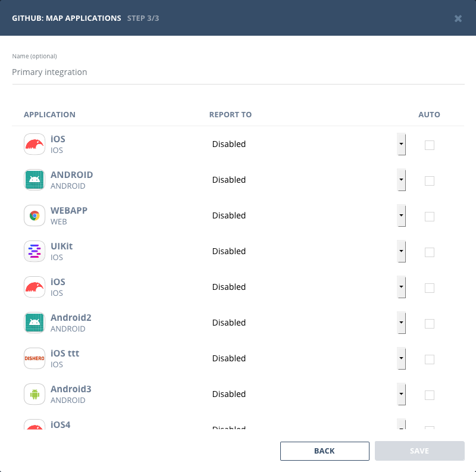Click the WEBAPP Chrome icon

pyautogui.click(x=34, y=215)
